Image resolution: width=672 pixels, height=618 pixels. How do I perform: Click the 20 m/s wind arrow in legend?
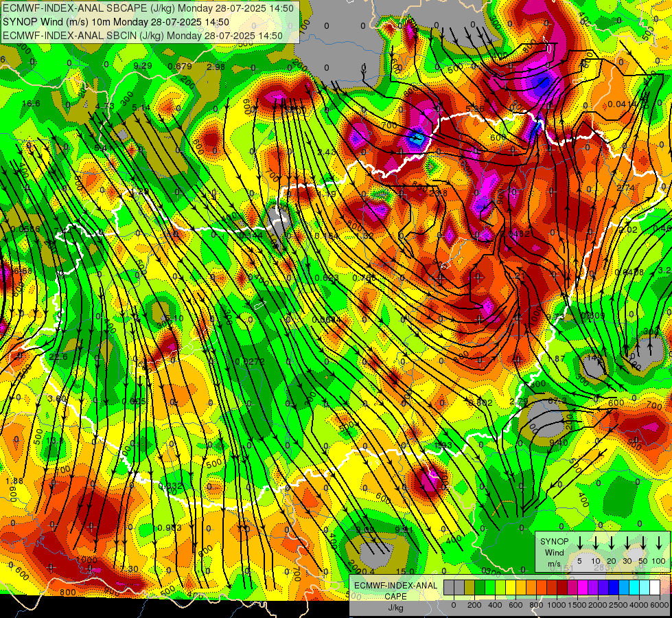[612, 542]
